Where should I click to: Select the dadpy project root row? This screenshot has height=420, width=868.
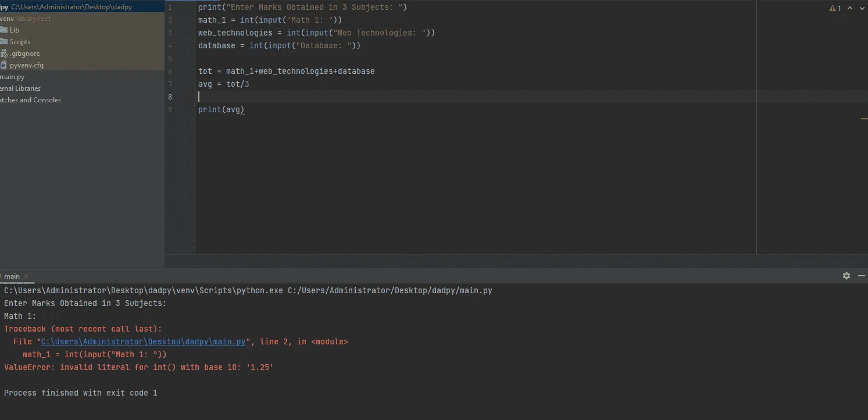[82, 7]
